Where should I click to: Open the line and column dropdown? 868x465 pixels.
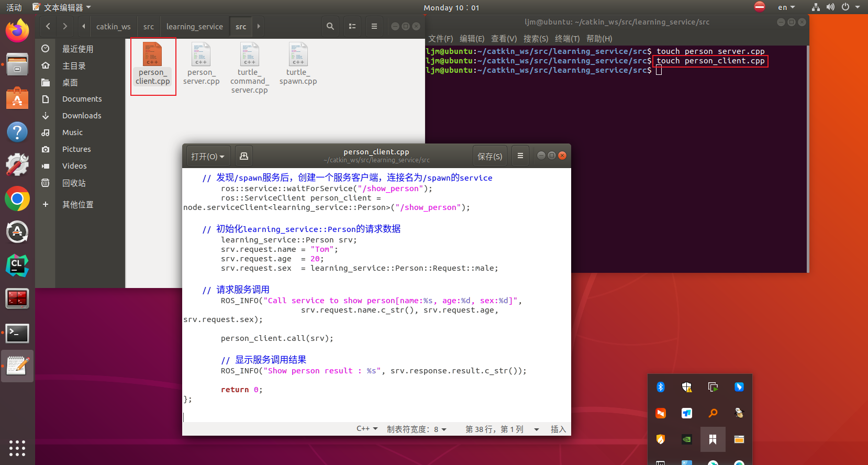[502, 429]
